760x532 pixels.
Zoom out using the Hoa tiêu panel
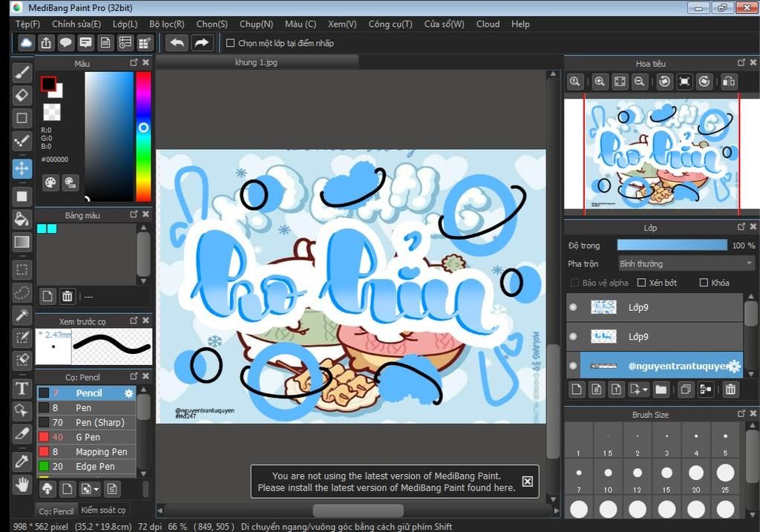(639, 82)
